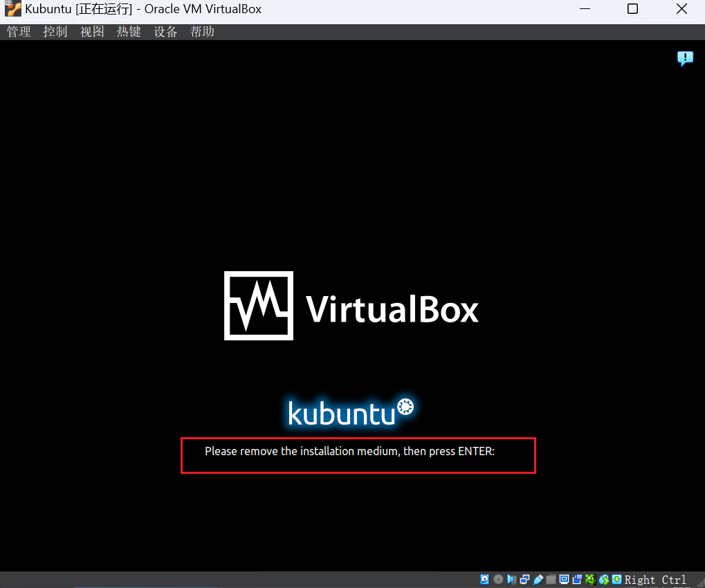Click the network adapters status icon

point(524,580)
